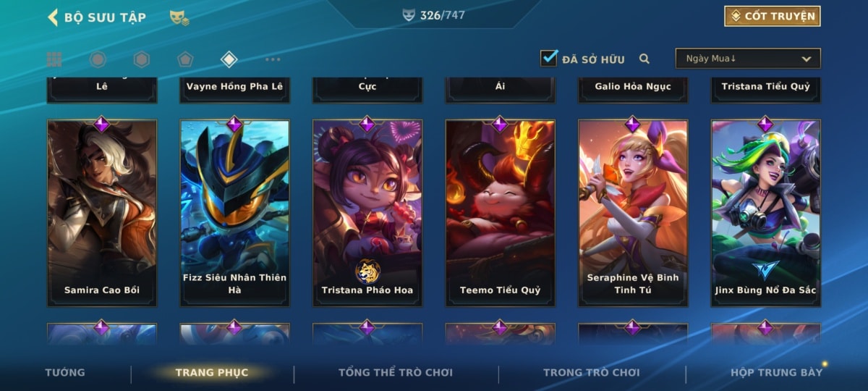This screenshot has width=868, height=391.
Task: Select the Samira Cao Bồi skin card
Action: [x=102, y=213]
